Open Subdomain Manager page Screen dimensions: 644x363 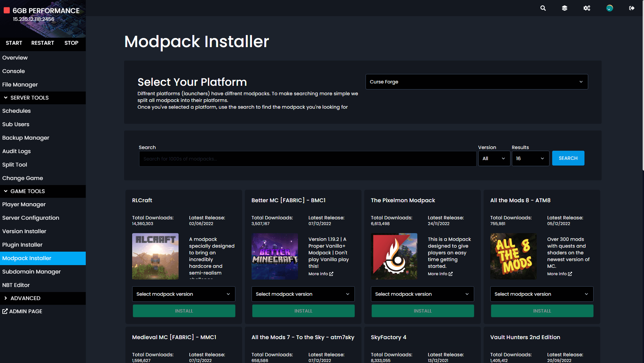[x=43, y=271]
